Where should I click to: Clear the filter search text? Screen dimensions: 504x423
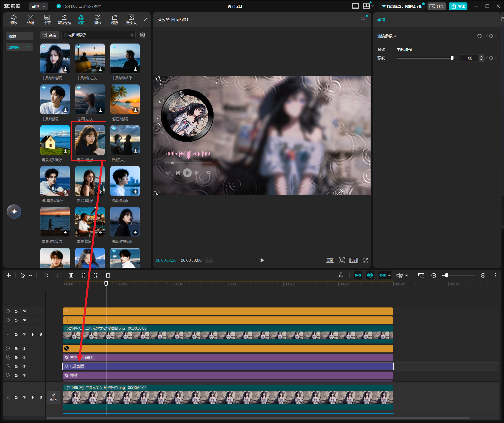point(132,35)
